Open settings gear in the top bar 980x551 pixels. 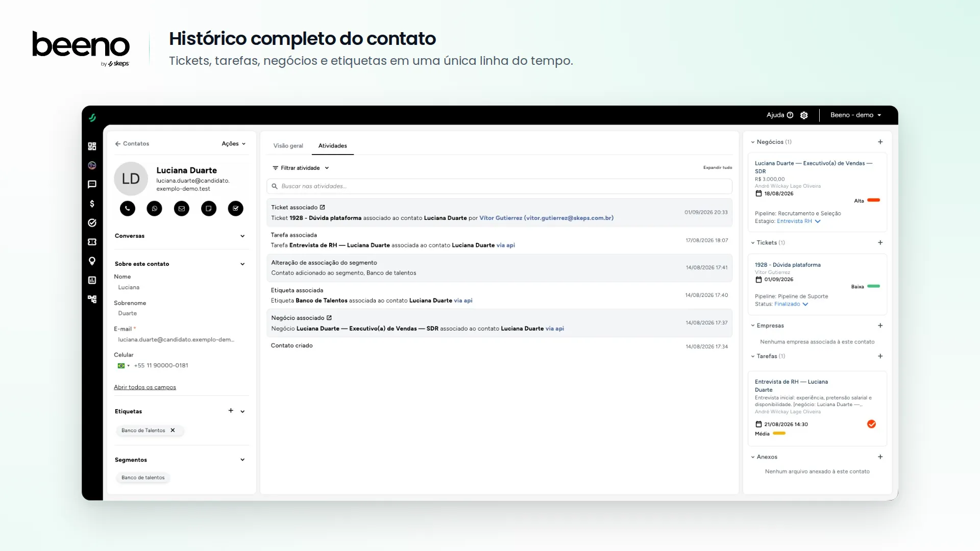[x=804, y=115]
